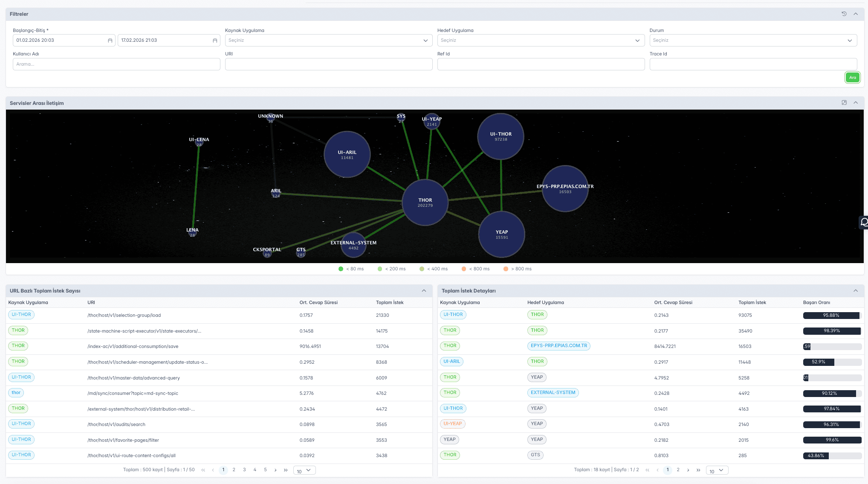Go to page 3 of URL table
This screenshot has height=484, width=868.
pyautogui.click(x=244, y=470)
